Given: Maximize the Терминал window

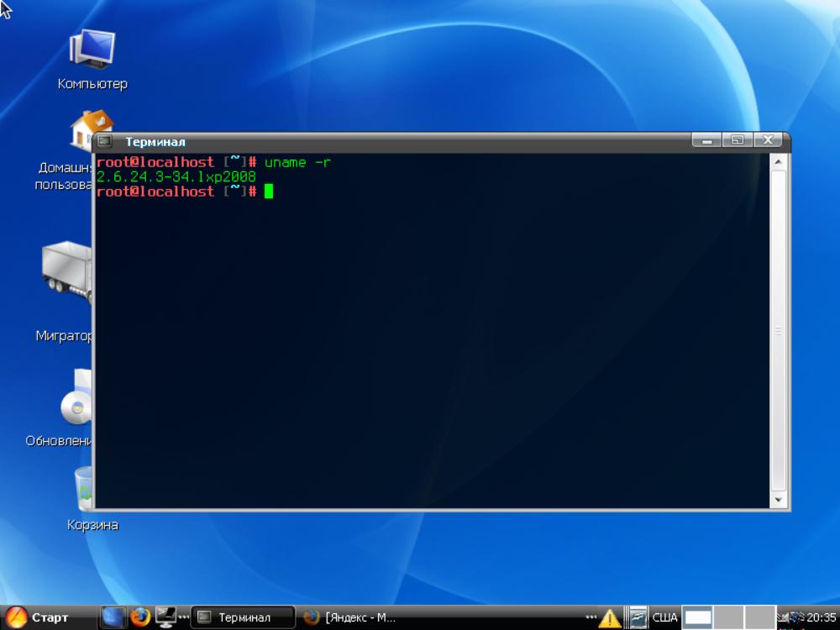Looking at the screenshot, I should tap(738, 140).
